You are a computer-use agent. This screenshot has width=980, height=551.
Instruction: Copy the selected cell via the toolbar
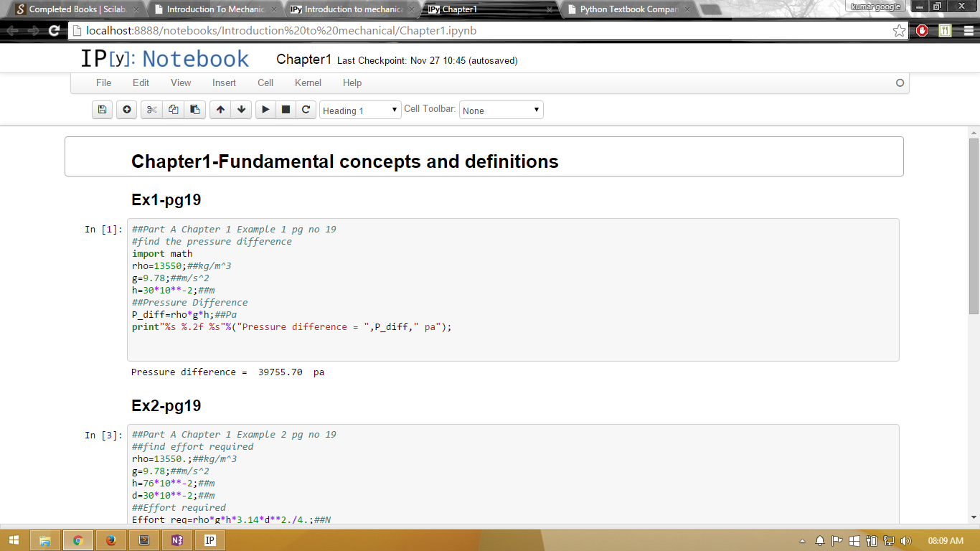click(x=173, y=110)
